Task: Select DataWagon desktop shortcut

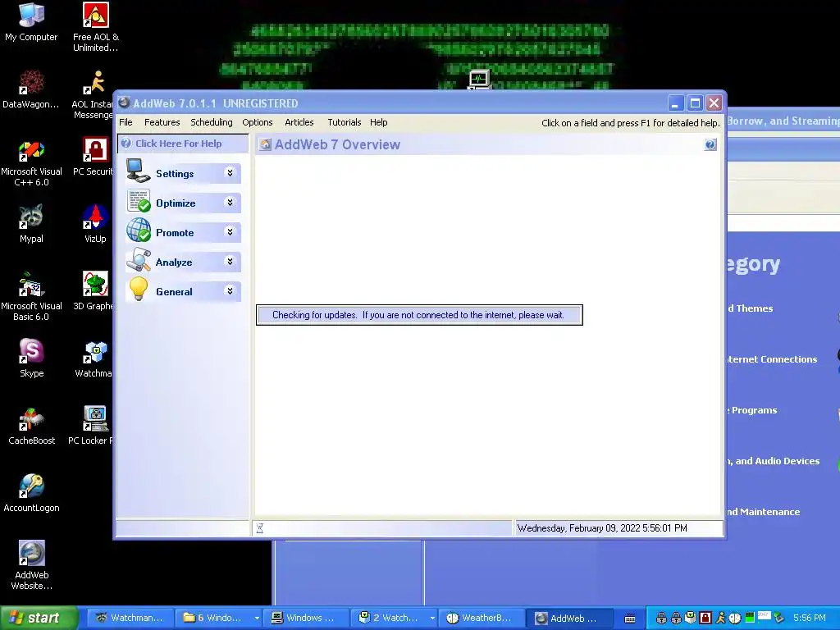Action: pyautogui.click(x=31, y=89)
